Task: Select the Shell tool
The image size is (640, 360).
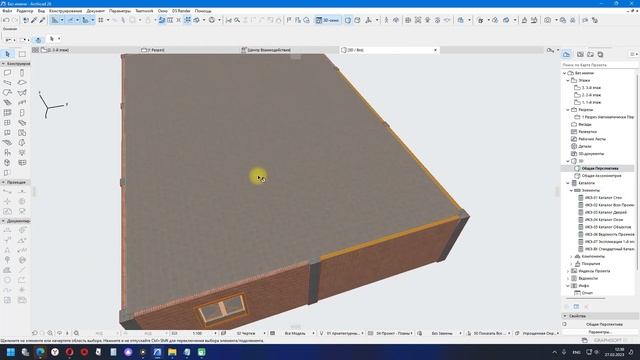Action: [x=22, y=93]
